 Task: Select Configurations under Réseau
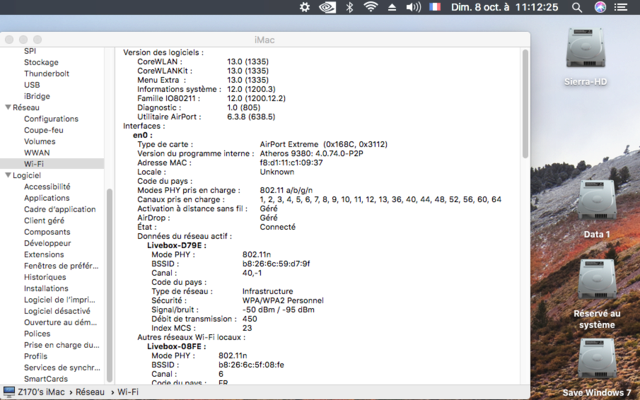[51, 119]
